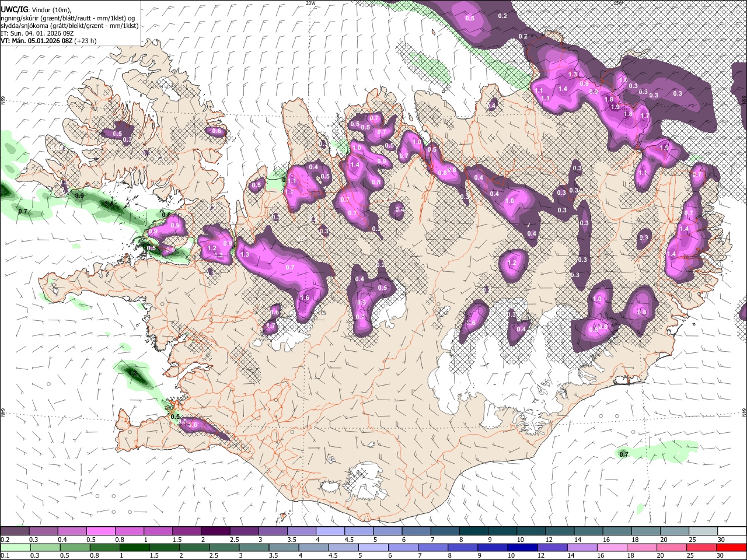
Task: Select the pale grey swatch labeled 25 in snow legend
Action: click(703, 531)
